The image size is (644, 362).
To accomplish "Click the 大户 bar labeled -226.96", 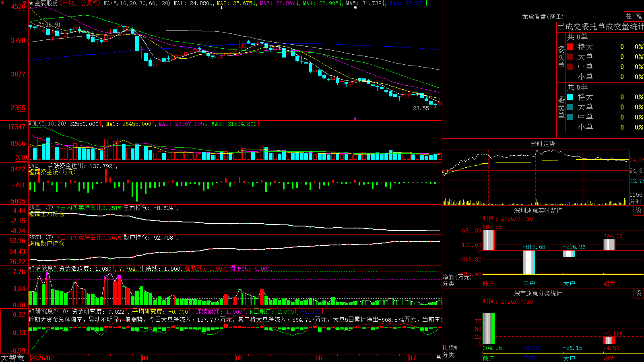I will click(569, 254).
